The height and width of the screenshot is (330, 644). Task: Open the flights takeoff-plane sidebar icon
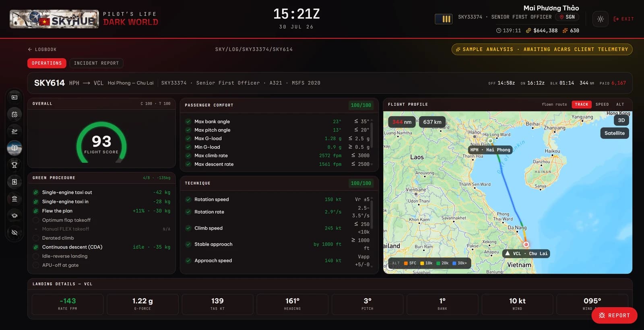click(x=14, y=131)
